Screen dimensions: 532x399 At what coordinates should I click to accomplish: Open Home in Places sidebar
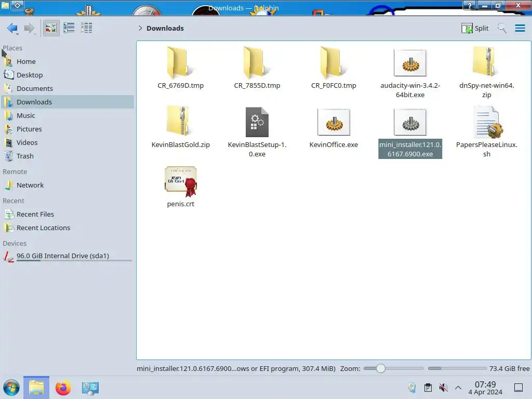point(68,61)
